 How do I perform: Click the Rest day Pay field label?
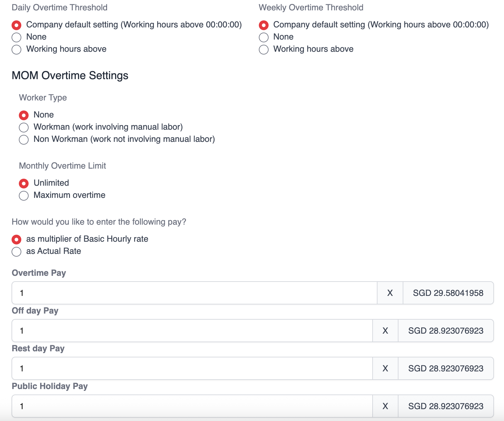[x=38, y=348]
